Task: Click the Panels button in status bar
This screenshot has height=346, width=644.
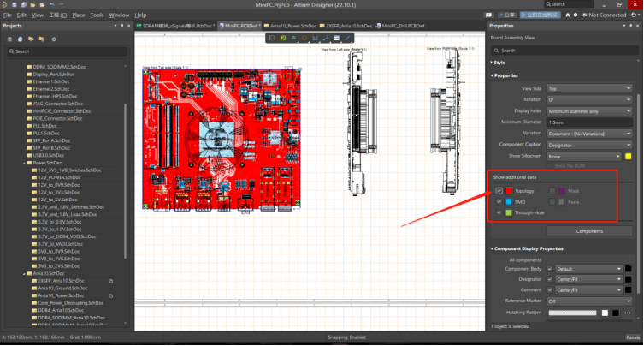Action: click(x=631, y=337)
